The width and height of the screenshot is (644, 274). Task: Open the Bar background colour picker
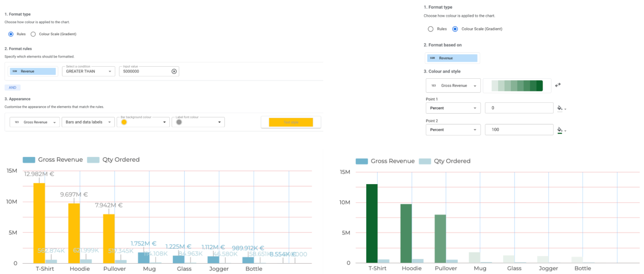143,122
